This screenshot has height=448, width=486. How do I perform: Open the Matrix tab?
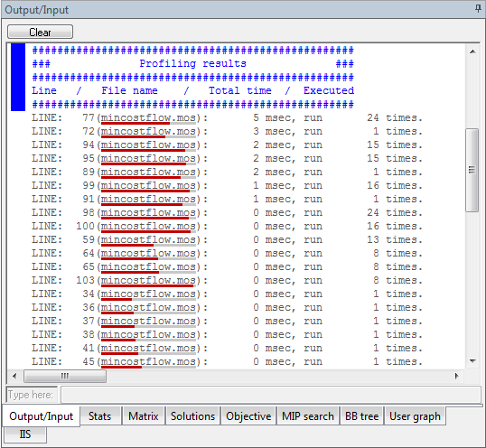pos(144,416)
